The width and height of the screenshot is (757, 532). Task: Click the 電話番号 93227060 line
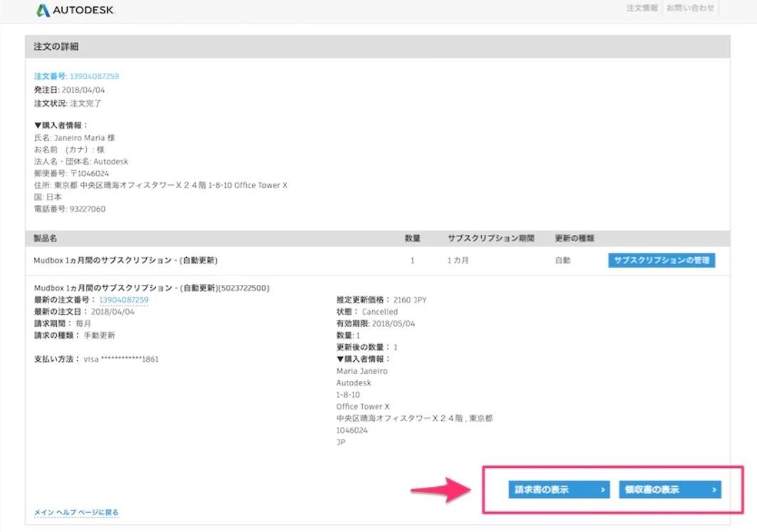coord(70,209)
